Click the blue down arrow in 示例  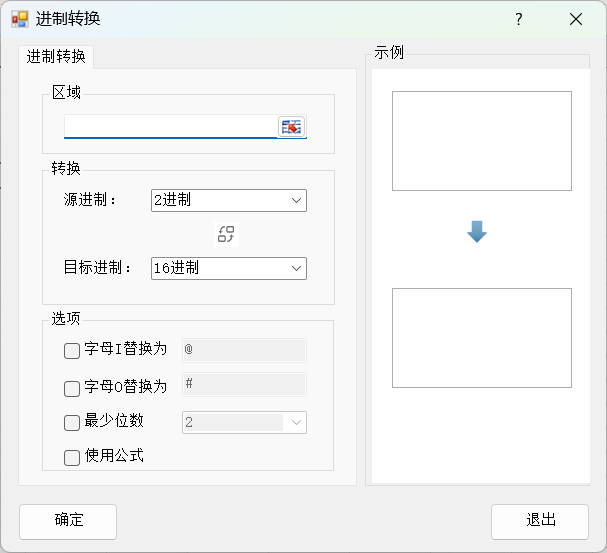[477, 232]
